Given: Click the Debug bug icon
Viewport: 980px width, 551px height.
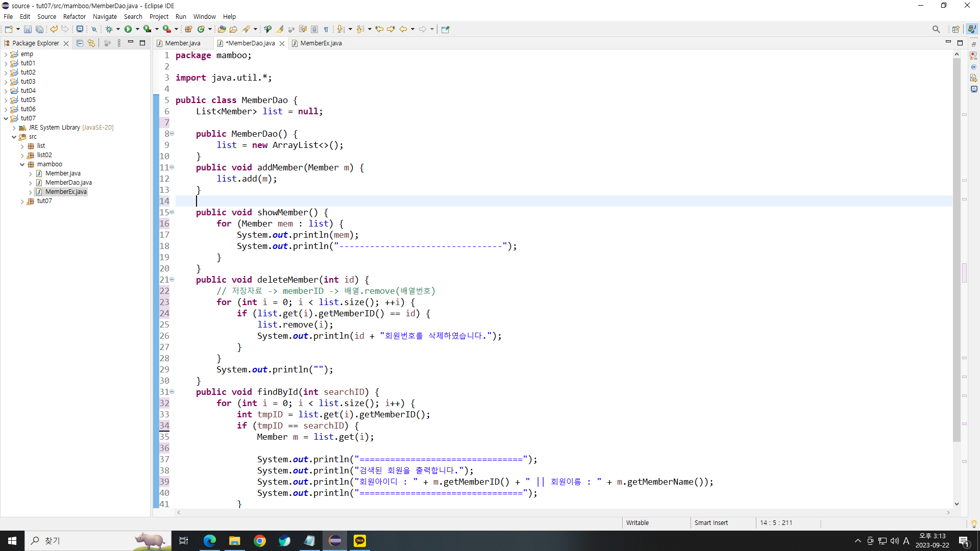Looking at the screenshot, I should pos(109,30).
